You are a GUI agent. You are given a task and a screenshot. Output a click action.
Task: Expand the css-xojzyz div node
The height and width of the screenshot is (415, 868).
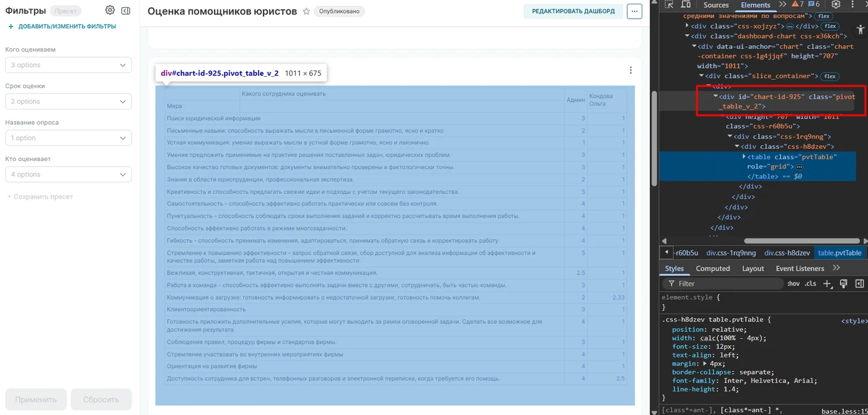688,26
